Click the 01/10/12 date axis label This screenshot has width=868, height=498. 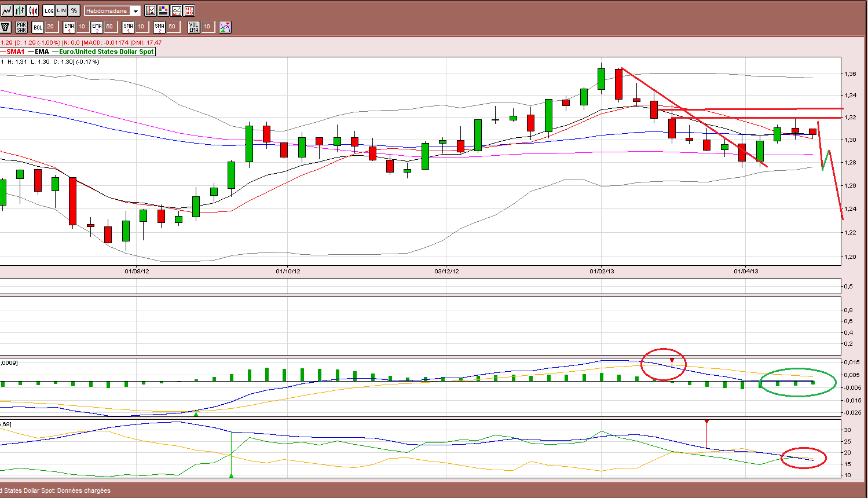pos(288,271)
